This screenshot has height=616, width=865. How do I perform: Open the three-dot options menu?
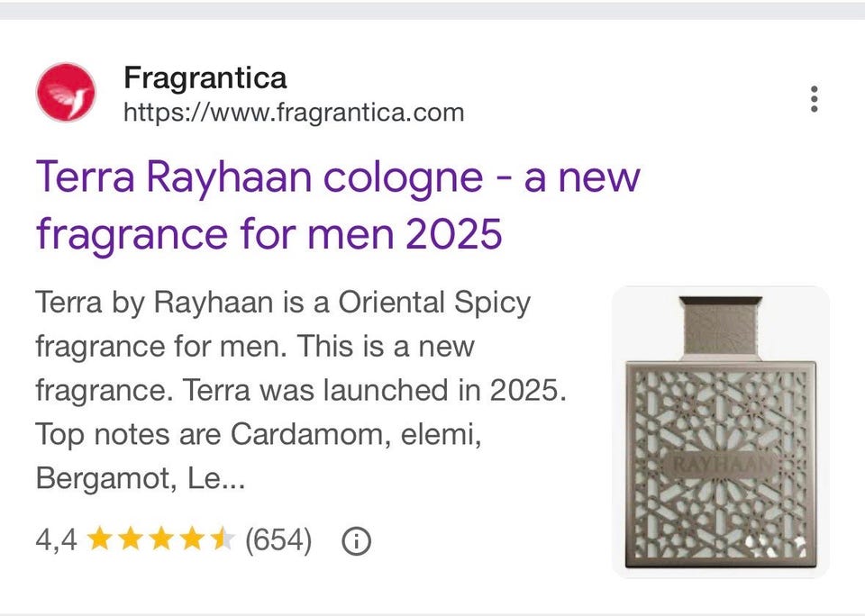tap(815, 99)
